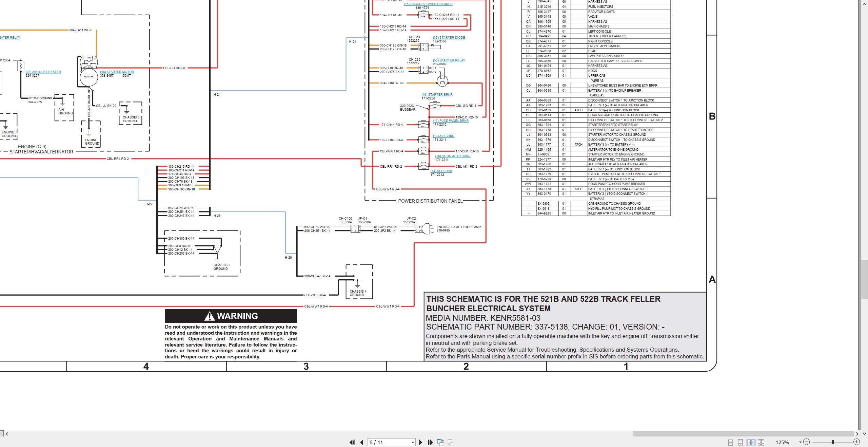The width and height of the screenshot is (868, 447).
Task: Click the 320-9023 BUSSBAR label
Action: [x=408, y=108]
